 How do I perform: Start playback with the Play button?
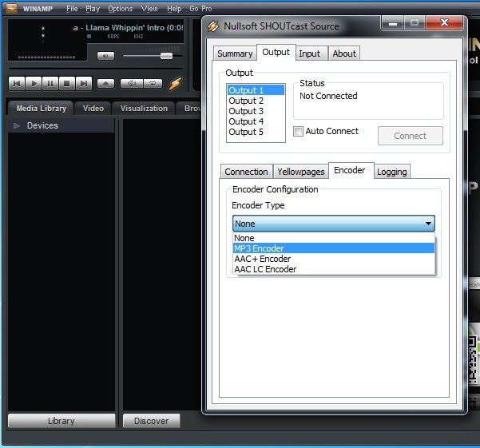click(34, 84)
